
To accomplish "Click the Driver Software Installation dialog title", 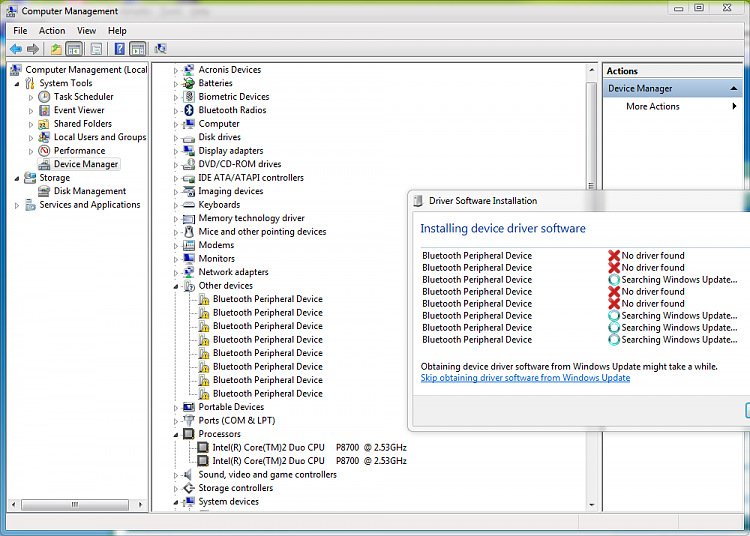I will 483,201.
